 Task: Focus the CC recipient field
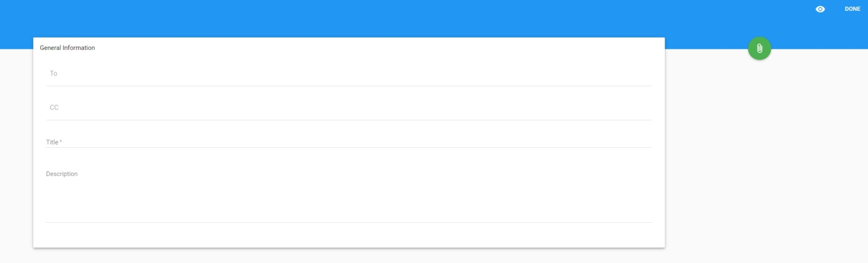click(349, 108)
